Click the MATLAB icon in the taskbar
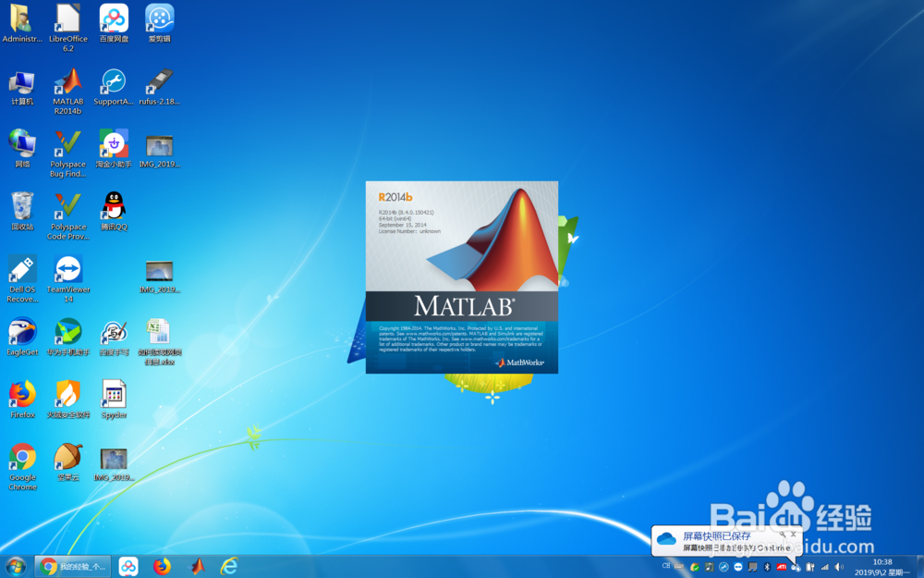 (196, 567)
